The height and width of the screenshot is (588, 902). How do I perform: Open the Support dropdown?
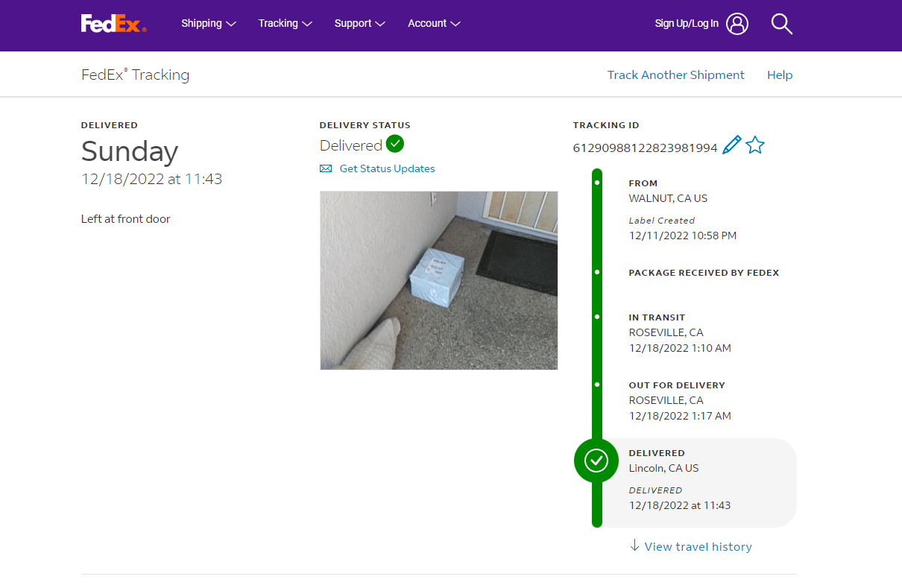(x=359, y=24)
